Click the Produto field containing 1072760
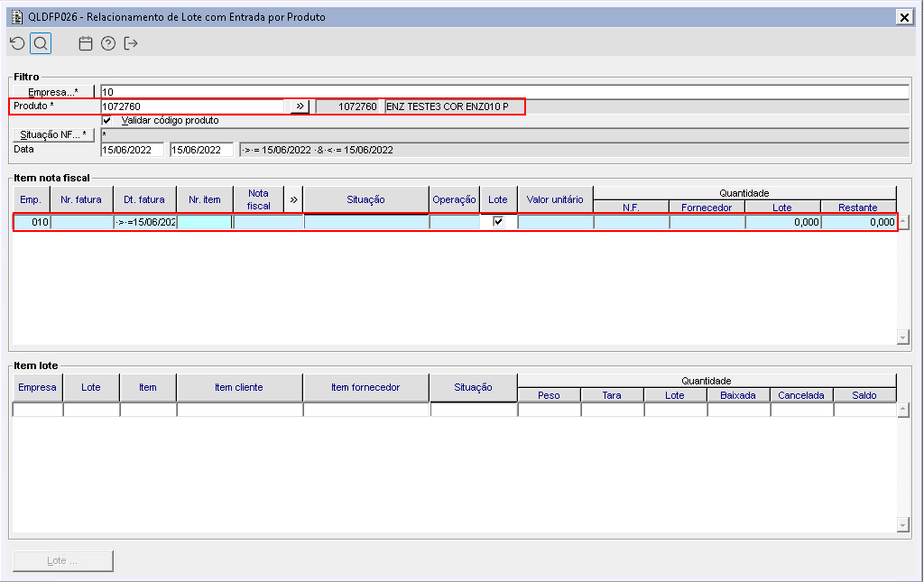Image resolution: width=924 pixels, height=582 pixels. click(193, 106)
